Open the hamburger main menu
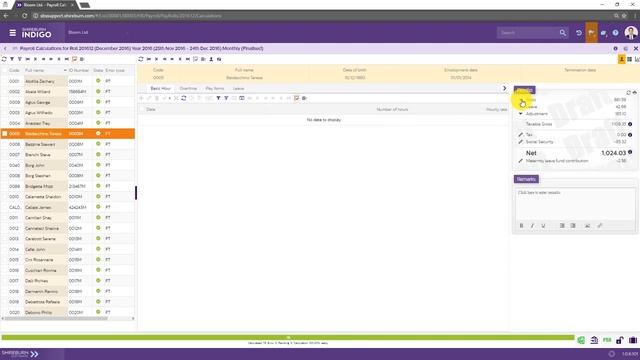 [x=13, y=33]
